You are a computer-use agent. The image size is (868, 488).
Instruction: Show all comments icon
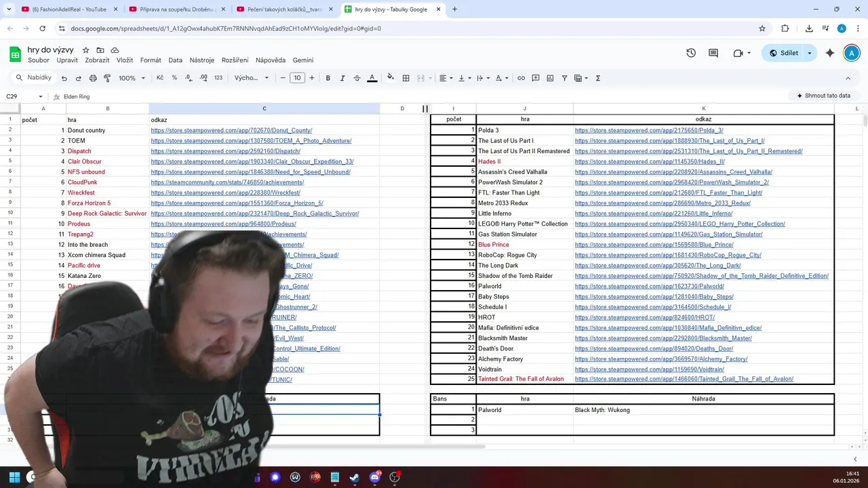click(x=713, y=53)
